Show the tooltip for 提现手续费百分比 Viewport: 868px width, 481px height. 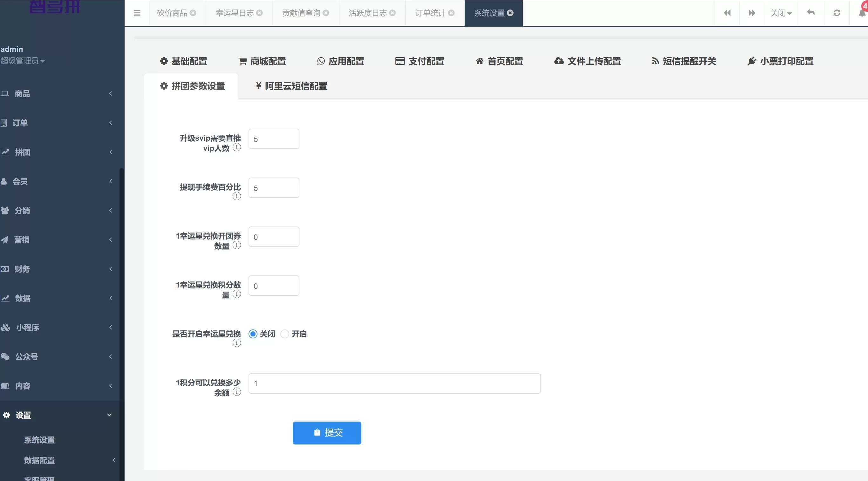[237, 196]
